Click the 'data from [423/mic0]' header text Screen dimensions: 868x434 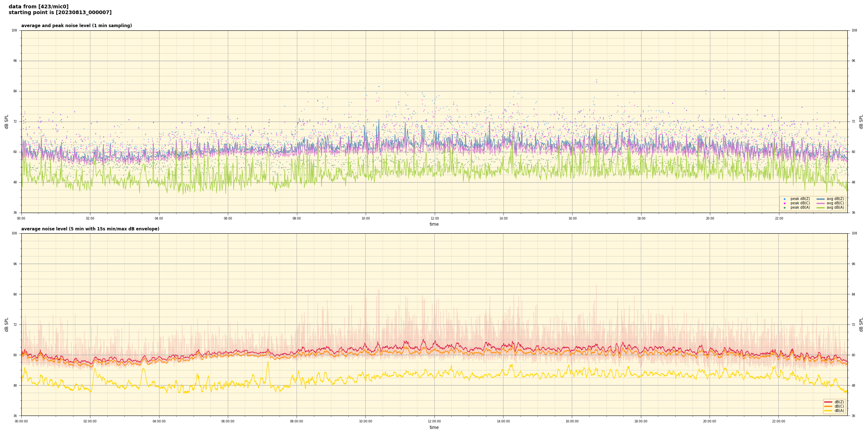pos(39,7)
